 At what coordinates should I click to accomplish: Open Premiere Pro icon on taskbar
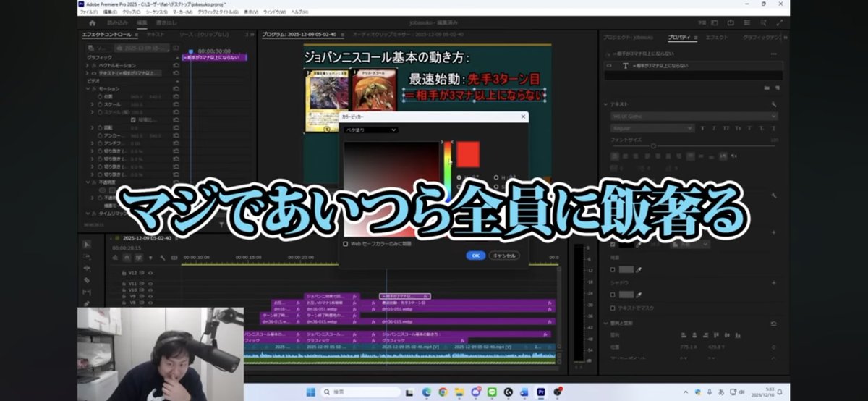pyautogui.click(x=540, y=392)
